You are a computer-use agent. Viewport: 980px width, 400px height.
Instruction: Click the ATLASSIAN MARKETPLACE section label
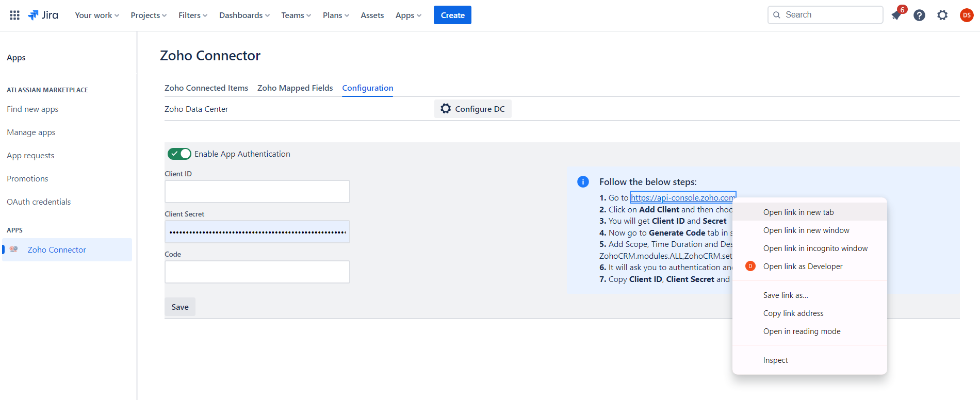click(47, 90)
